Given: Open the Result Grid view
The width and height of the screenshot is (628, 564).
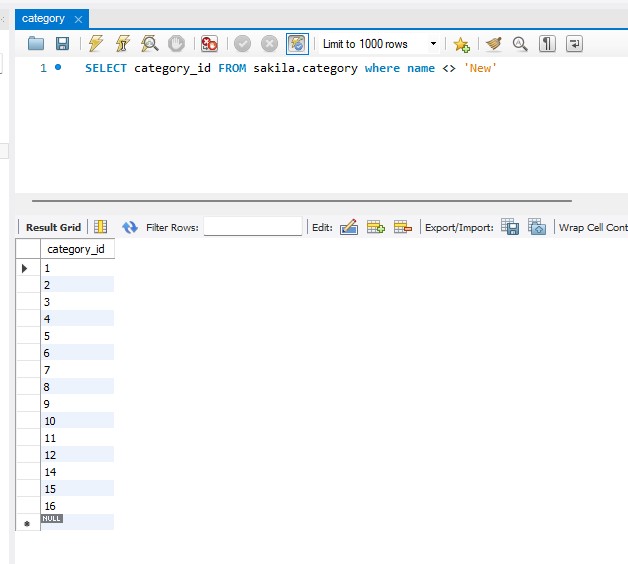Looking at the screenshot, I should (53, 227).
